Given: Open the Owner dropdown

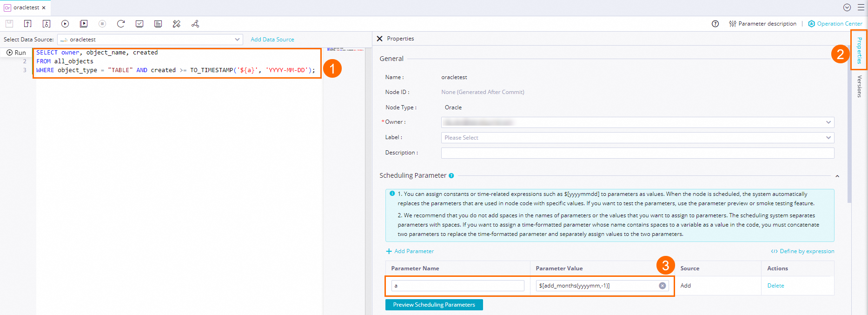Looking at the screenshot, I should pyautogui.click(x=637, y=122).
